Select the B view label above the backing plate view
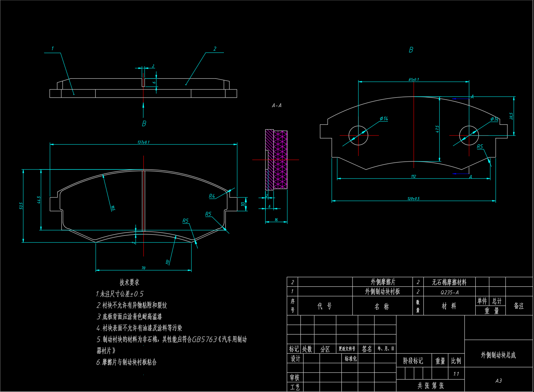Screen dimensions: 534x392 [x=411, y=50]
